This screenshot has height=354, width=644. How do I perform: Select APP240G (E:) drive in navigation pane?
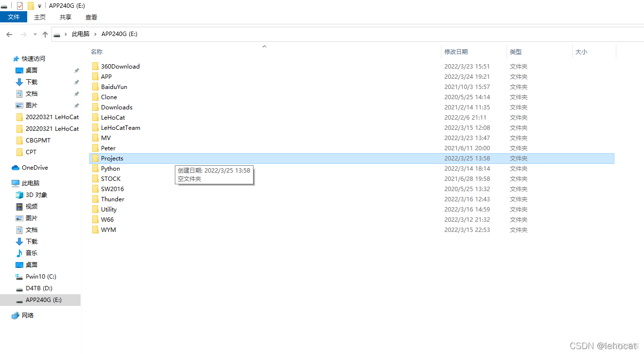(x=40, y=300)
